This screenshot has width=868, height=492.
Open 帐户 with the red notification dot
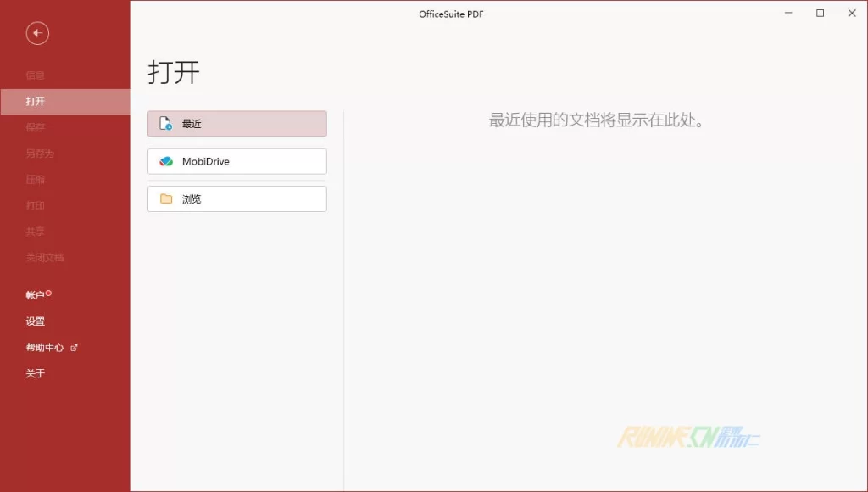click(x=36, y=295)
